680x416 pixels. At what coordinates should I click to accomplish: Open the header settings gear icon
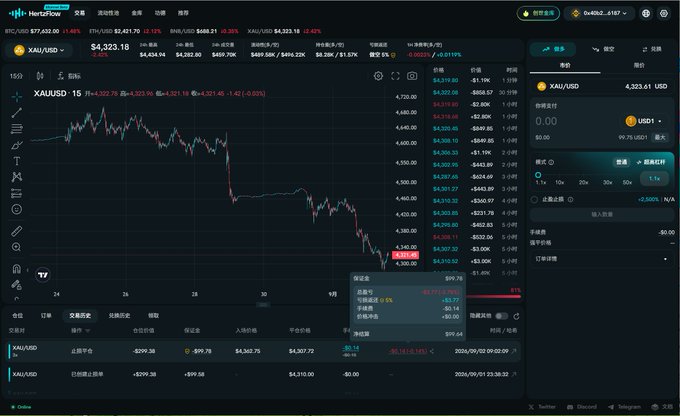tap(664, 13)
